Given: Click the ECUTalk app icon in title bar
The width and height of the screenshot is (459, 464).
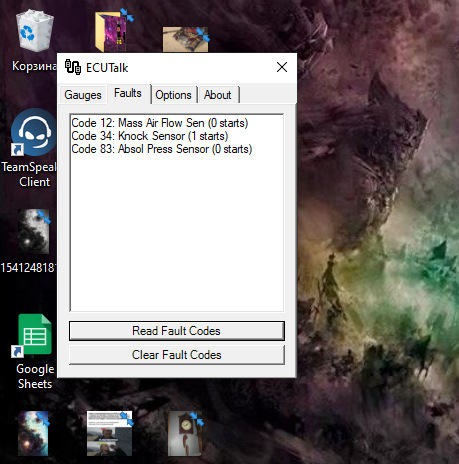Looking at the screenshot, I should point(73,67).
